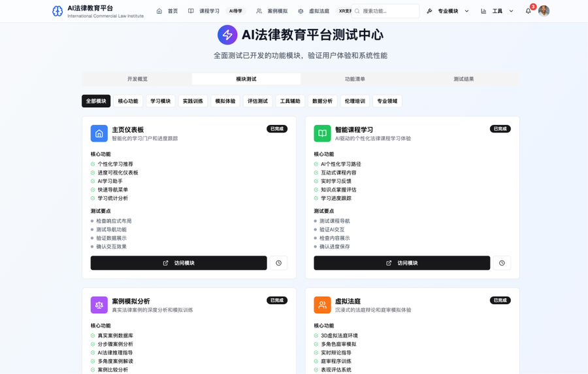Image resolution: width=588 pixels, height=374 pixels.
Task: Select the 核心功能 filter
Action: click(128, 101)
